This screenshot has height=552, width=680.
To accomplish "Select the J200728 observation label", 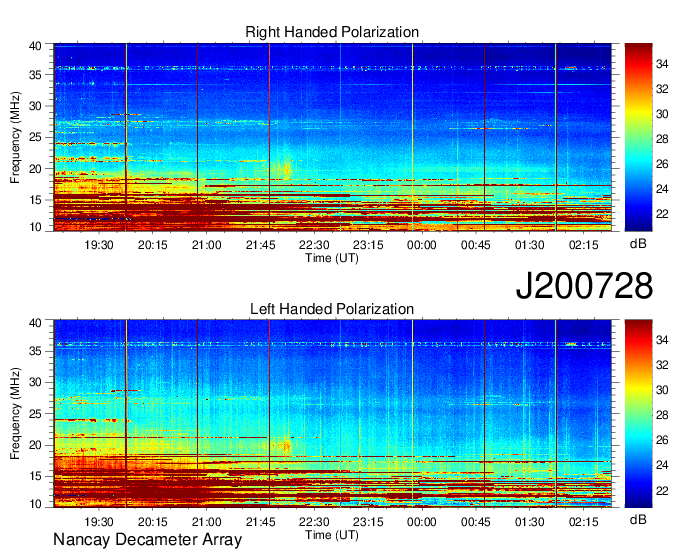I will pos(584,286).
